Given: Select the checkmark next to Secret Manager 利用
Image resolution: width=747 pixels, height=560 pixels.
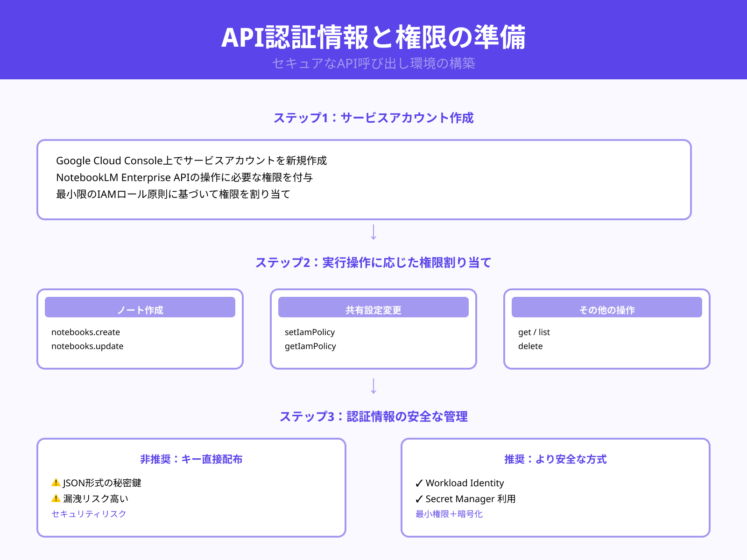Looking at the screenshot, I should click(x=419, y=498).
